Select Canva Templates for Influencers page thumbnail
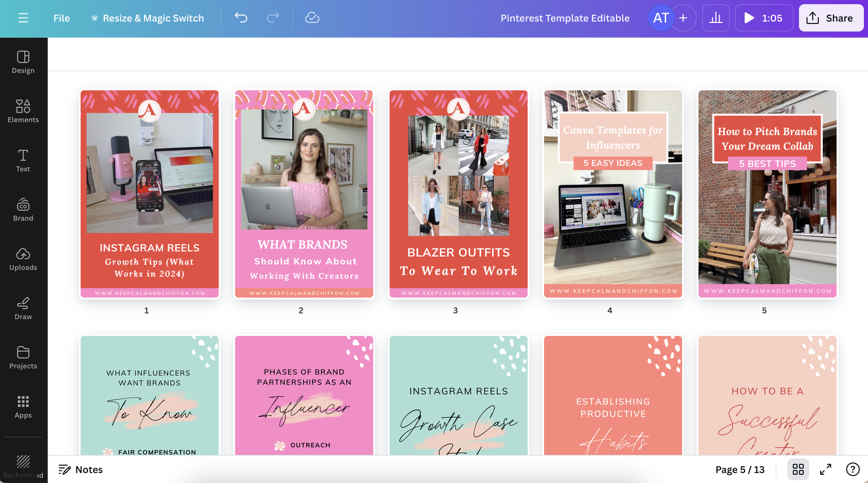The width and height of the screenshot is (868, 483). coord(613,194)
